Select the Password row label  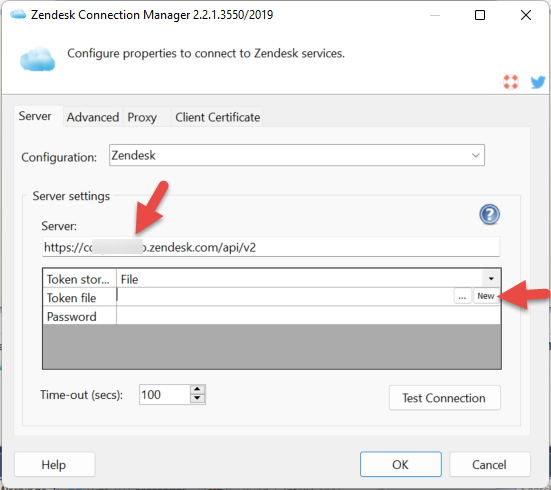[x=80, y=316]
